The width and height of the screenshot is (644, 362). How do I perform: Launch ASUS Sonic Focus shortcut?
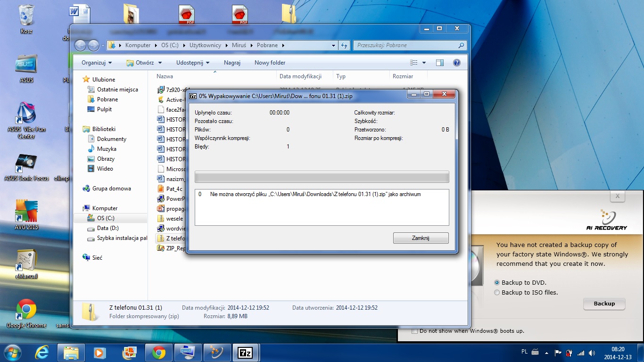[26, 167]
